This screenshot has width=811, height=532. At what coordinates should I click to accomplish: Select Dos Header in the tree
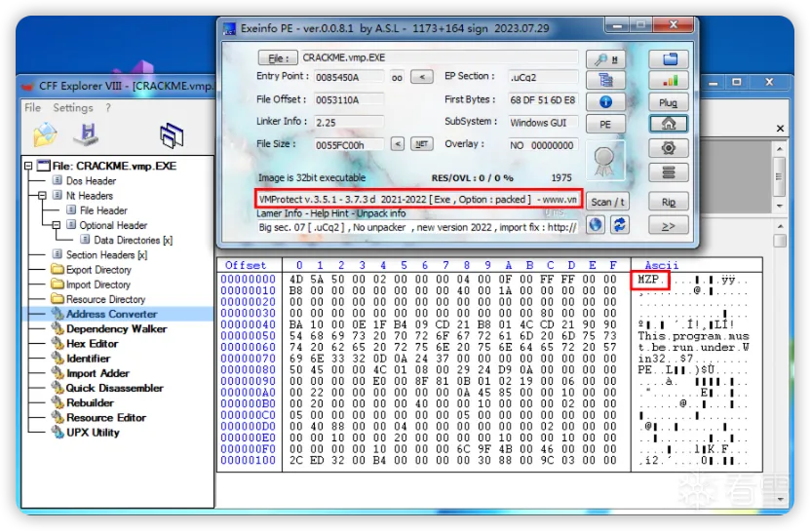[x=91, y=181]
